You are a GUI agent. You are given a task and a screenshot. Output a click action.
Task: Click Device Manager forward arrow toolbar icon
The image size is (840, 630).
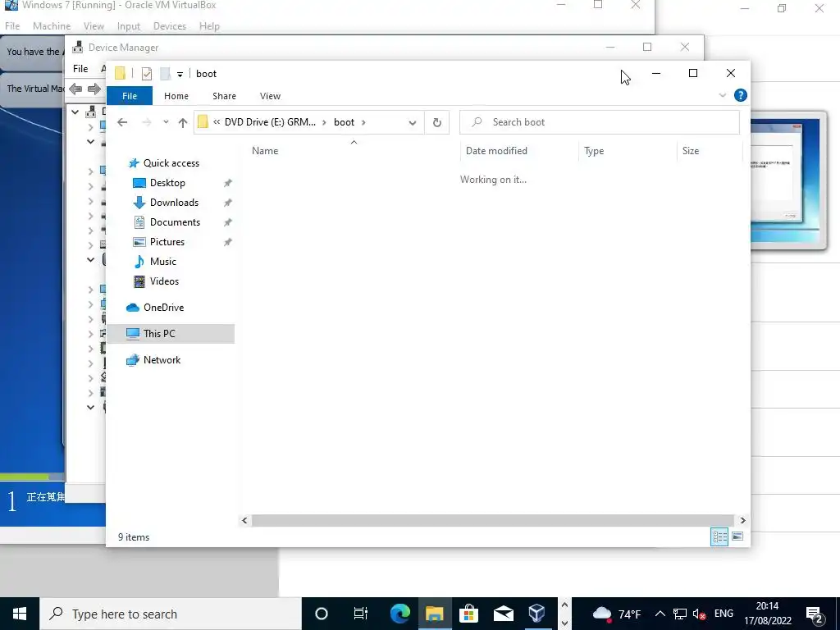94,89
